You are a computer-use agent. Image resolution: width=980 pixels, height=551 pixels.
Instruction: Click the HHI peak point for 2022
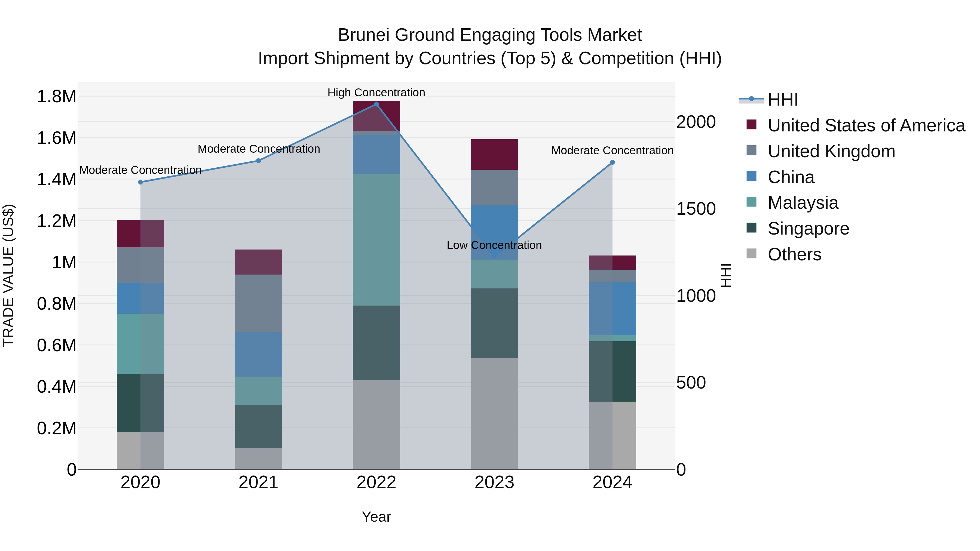pos(376,104)
